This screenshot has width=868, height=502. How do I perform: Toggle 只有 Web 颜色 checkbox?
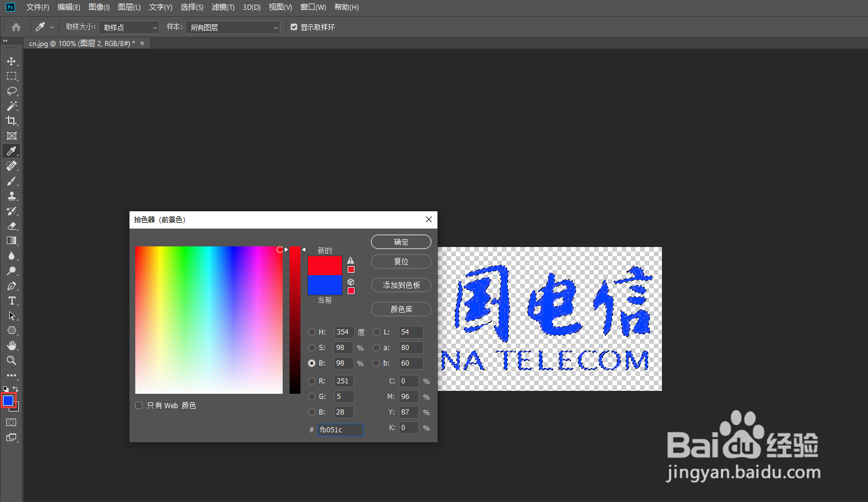click(x=139, y=405)
